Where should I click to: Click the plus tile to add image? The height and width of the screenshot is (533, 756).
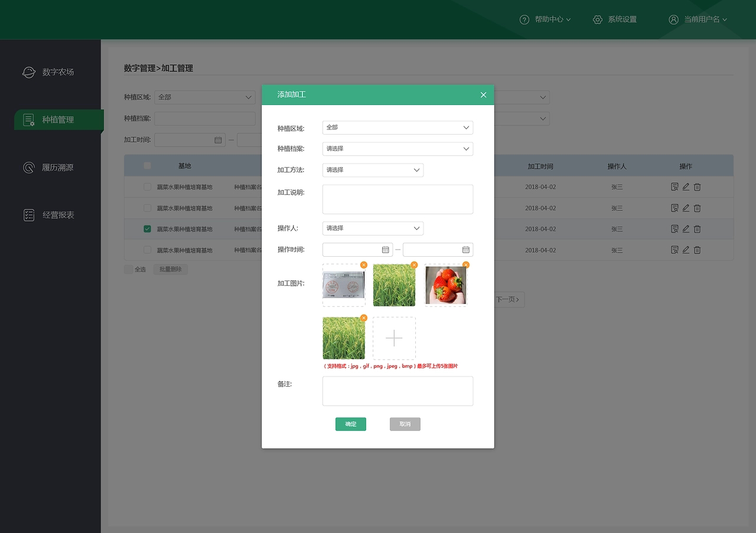[x=394, y=338]
